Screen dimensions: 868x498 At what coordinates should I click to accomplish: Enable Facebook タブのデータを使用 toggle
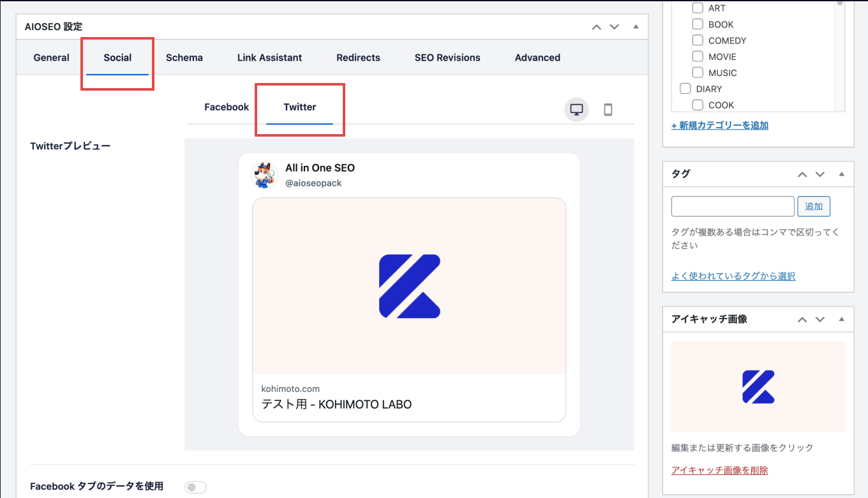195,487
